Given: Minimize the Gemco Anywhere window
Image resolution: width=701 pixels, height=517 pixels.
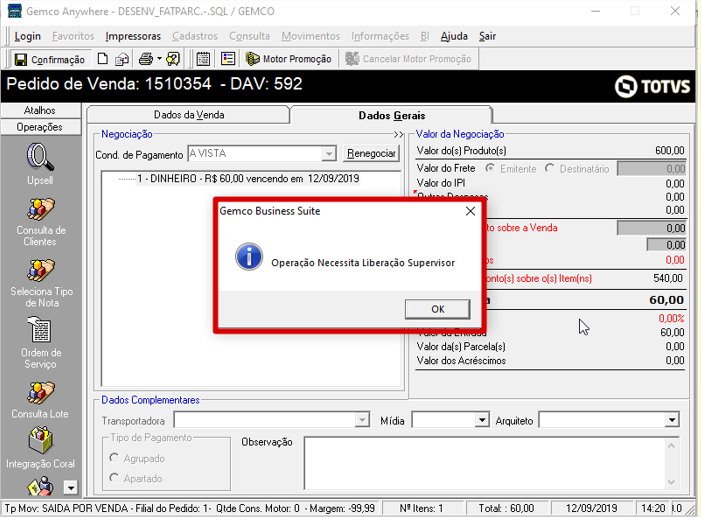Looking at the screenshot, I should pyautogui.click(x=595, y=11).
